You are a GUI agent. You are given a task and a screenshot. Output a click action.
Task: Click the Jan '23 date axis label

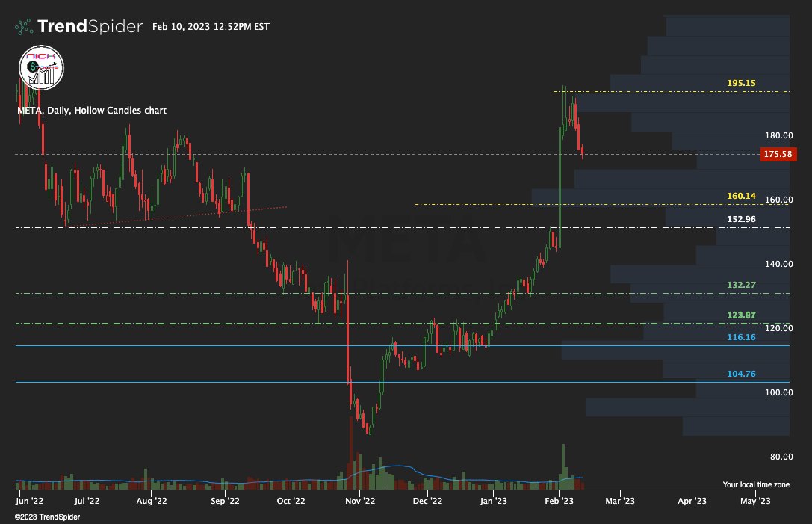493,501
